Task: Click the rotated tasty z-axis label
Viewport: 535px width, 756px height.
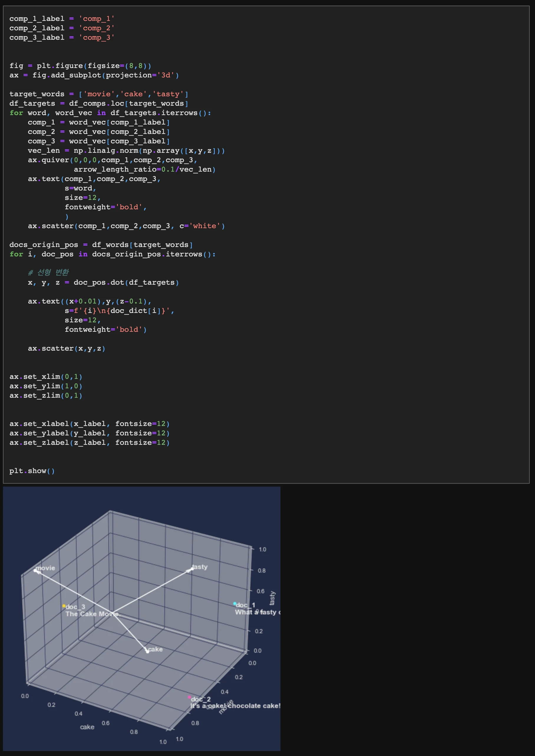Action: point(272,598)
